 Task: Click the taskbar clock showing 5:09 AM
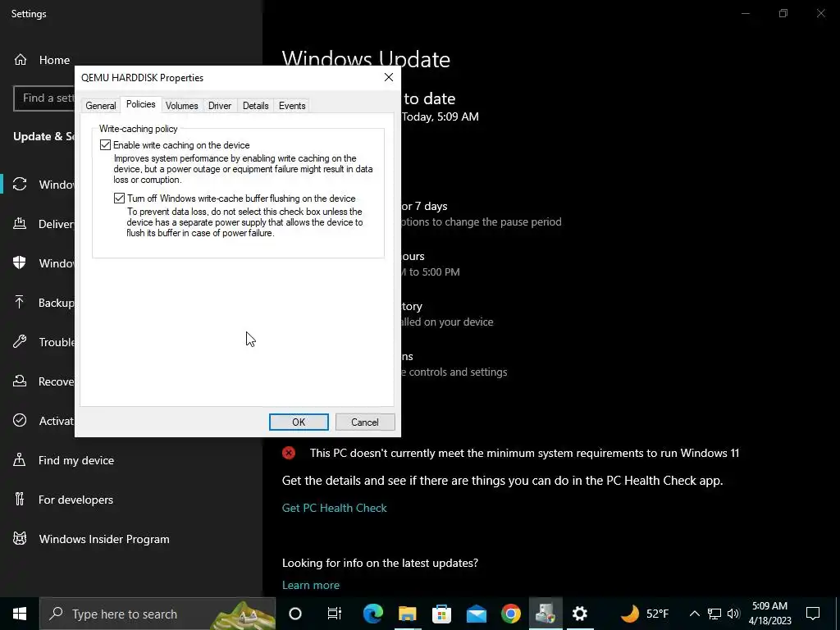(x=769, y=614)
